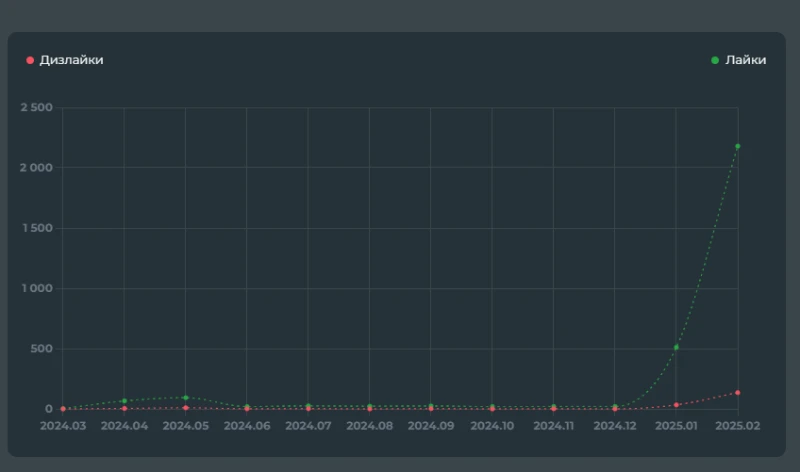Click the 500 y-axis value
This screenshot has width=800, height=472.
pos(42,349)
